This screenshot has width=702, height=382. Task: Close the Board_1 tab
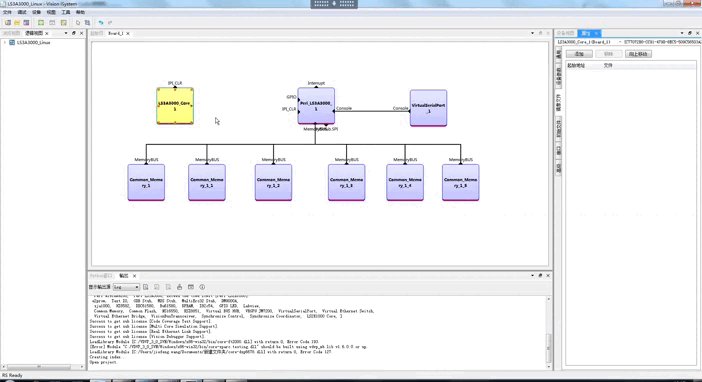128,34
